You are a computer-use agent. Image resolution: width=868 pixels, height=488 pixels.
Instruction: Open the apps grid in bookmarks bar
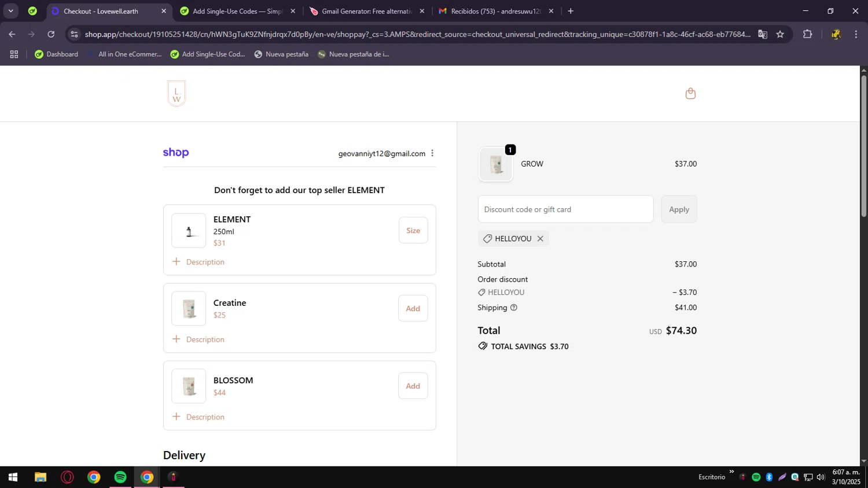pos(14,54)
